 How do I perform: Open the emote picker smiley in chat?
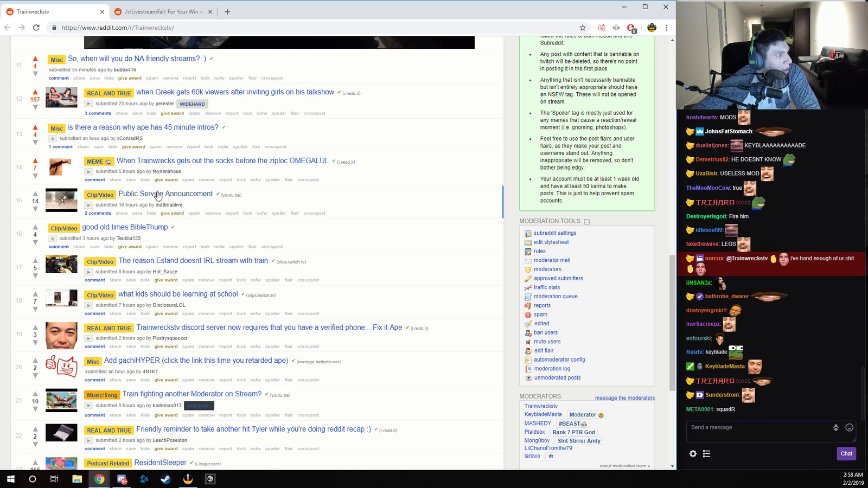coord(850,428)
